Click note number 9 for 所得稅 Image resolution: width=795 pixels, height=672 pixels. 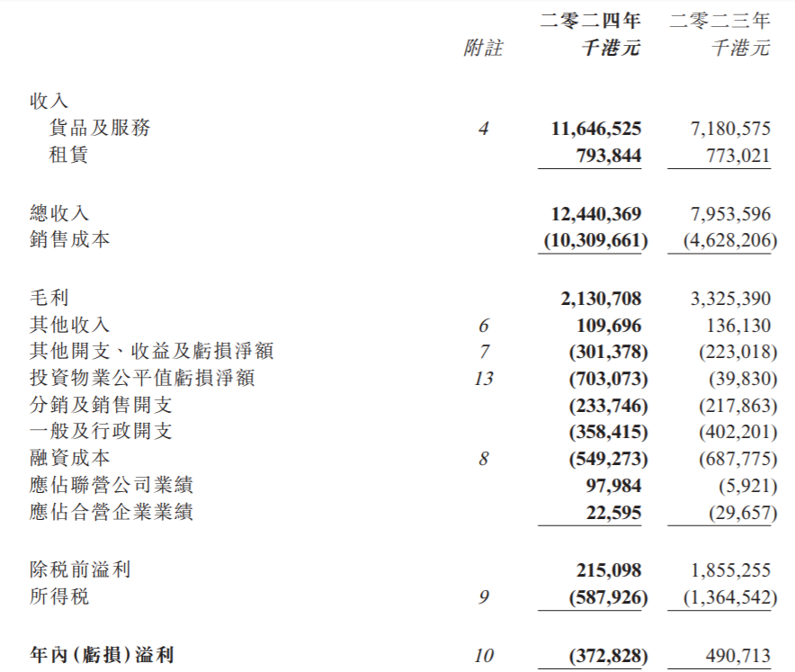click(x=484, y=597)
